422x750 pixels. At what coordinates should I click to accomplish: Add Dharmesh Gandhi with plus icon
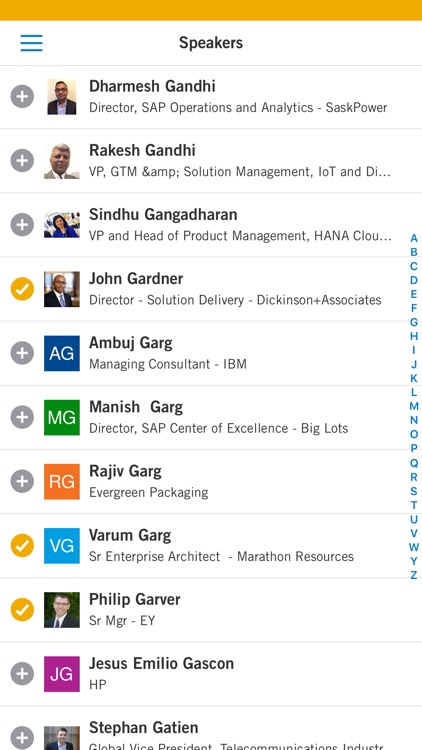[22, 97]
